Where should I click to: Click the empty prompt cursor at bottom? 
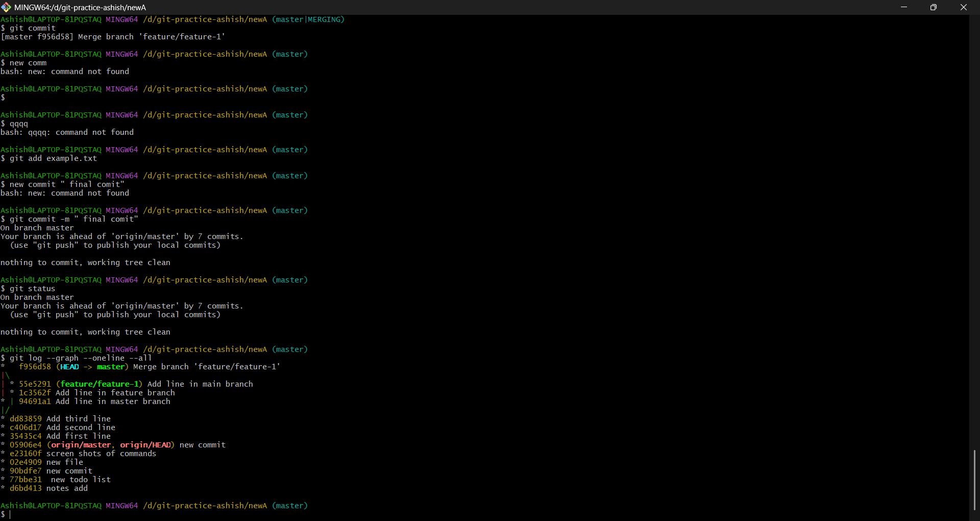[x=10, y=514]
